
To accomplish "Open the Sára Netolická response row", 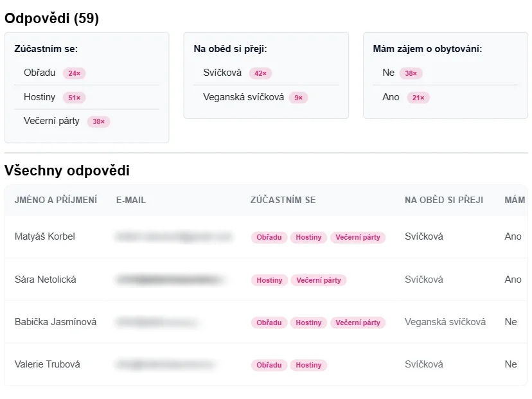I will tap(266, 279).
